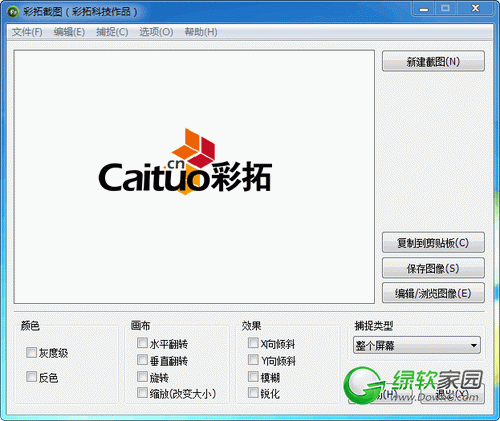Click the 编辑/浏览图像(E) button
This screenshot has width=500, height=421.
pos(433,293)
